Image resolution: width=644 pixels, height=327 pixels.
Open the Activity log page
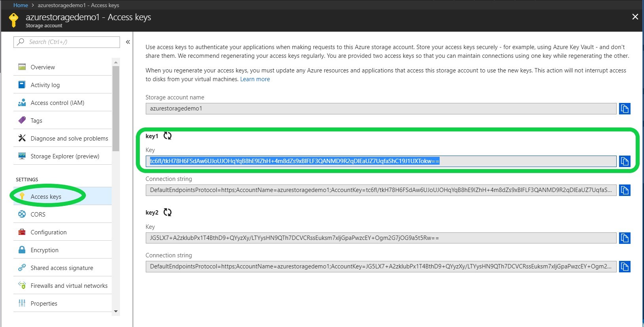(x=63, y=85)
